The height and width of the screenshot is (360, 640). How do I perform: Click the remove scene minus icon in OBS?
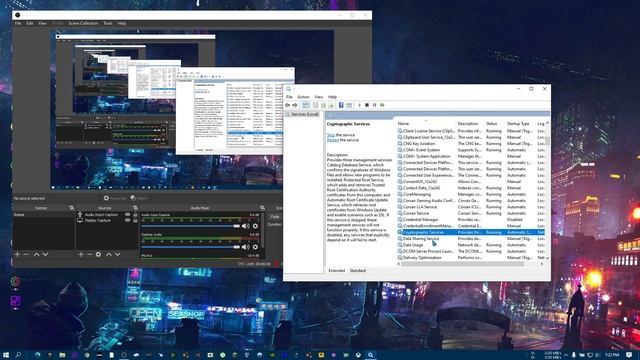tap(26, 254)
